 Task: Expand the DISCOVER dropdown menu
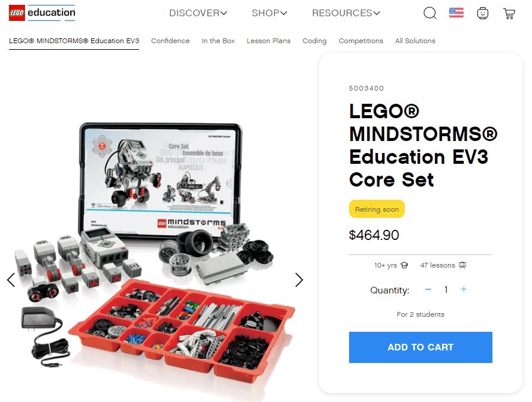[198, 13]
